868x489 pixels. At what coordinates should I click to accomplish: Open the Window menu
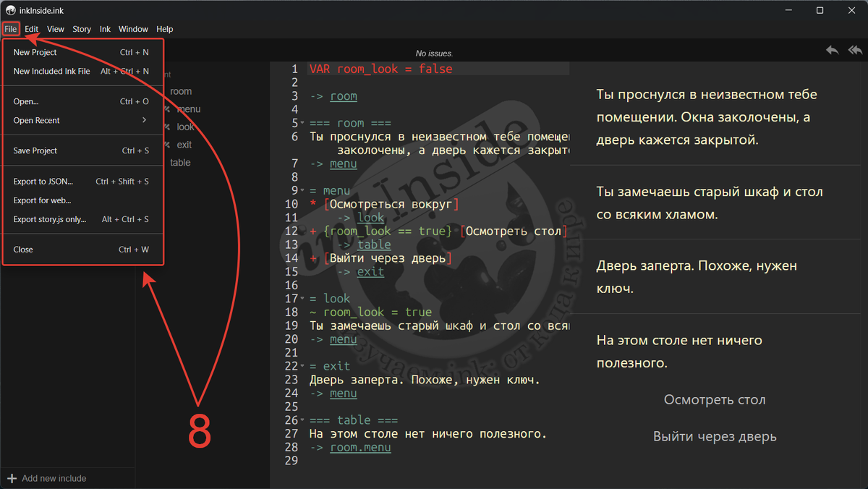coord(133,29)
